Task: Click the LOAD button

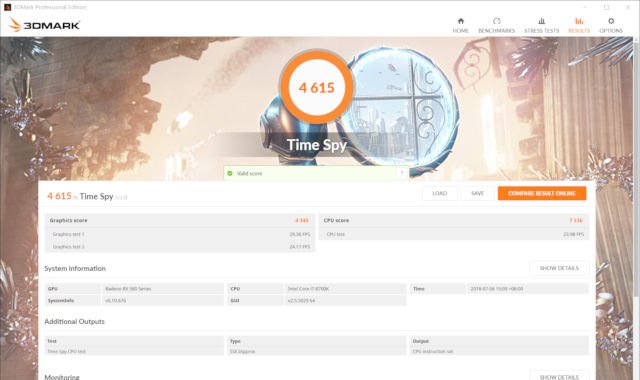Action: coord(440,193)
